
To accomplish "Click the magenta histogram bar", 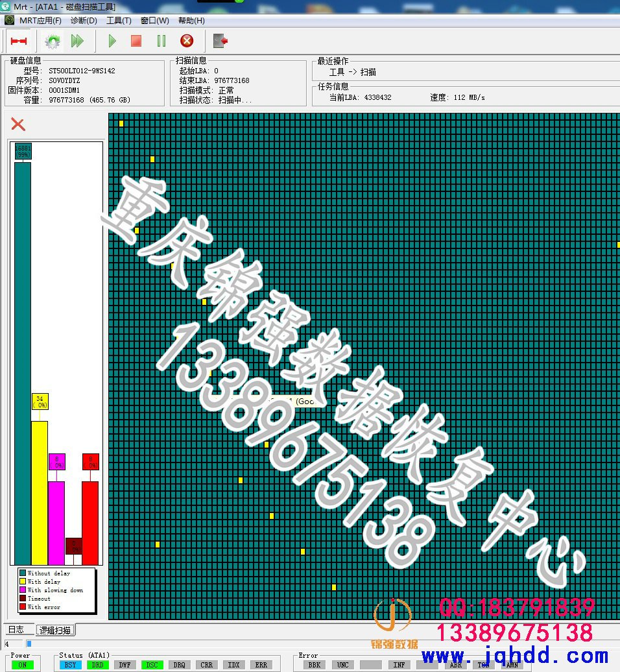I will [56, 523].
